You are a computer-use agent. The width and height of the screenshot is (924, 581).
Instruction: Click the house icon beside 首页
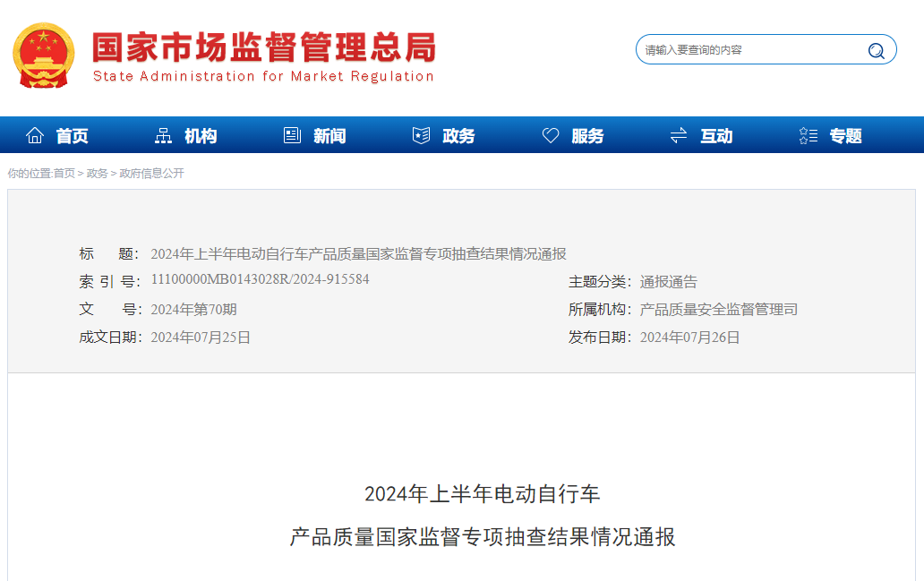(35, 136)
